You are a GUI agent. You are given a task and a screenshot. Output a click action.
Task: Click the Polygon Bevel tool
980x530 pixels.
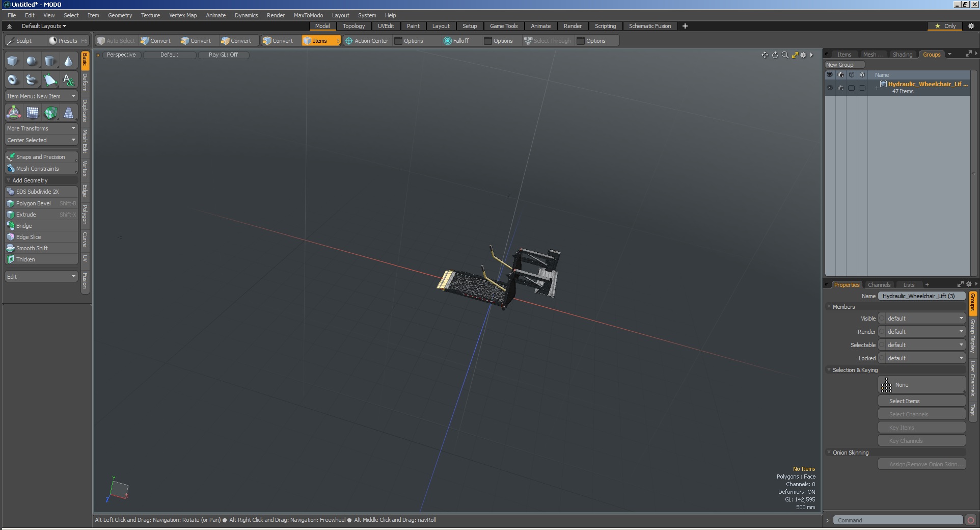pos(41,203)
